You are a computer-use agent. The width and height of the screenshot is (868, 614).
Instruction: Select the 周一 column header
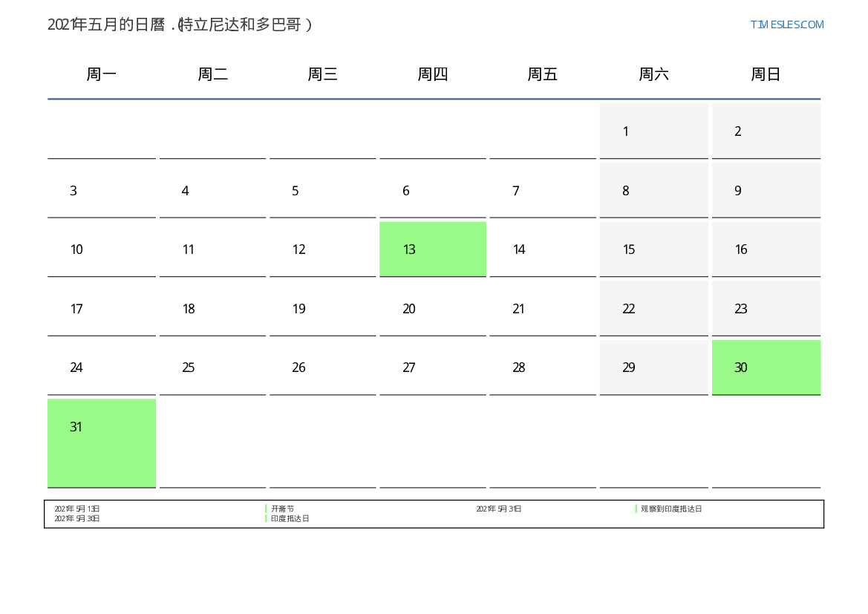[x=101, y=74]
